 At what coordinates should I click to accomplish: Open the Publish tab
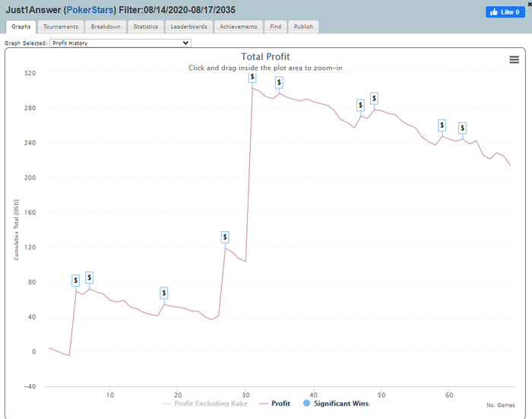(x=304, y=27)
